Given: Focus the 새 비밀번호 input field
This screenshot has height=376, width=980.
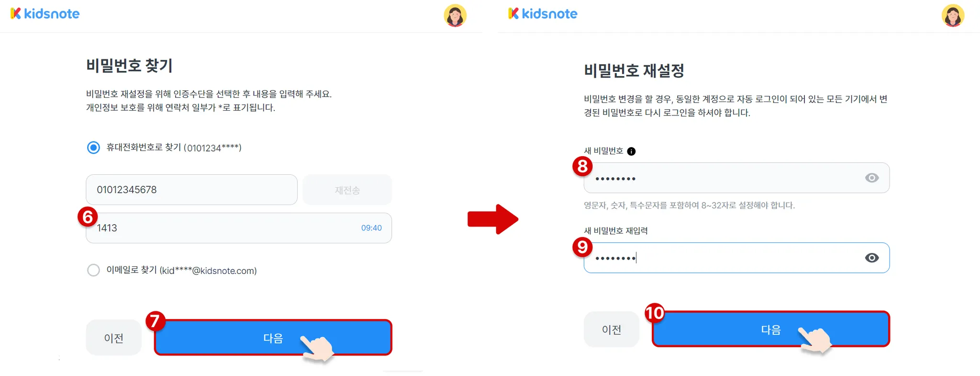Looking at the screenshot, I should pyautogui.click(x=736, y=178).
